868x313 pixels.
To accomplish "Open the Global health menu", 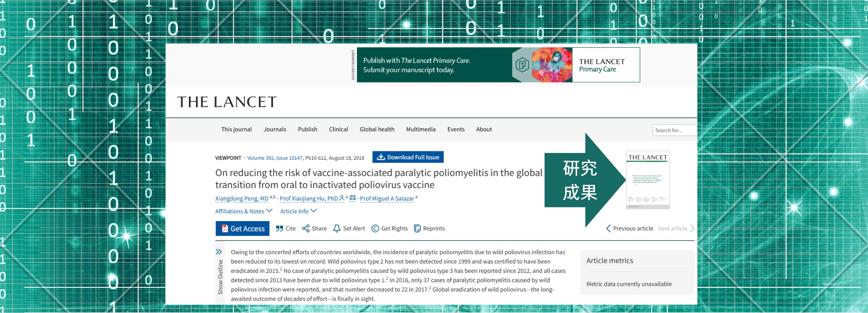I will 377,129.
